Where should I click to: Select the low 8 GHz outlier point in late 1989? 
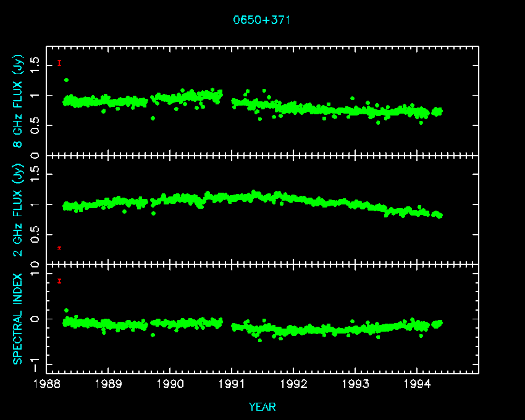point(153,118)
